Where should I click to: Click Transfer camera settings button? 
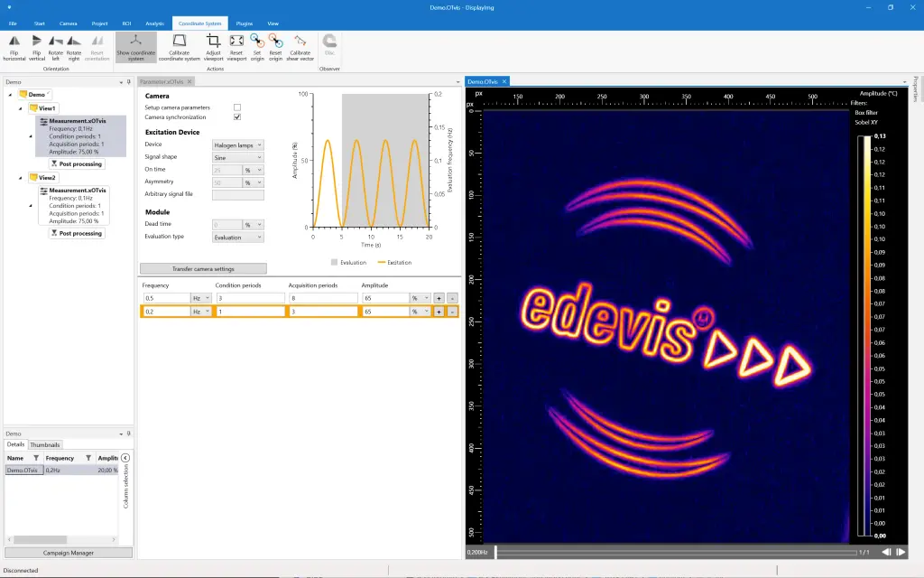(x=203, y=269)
